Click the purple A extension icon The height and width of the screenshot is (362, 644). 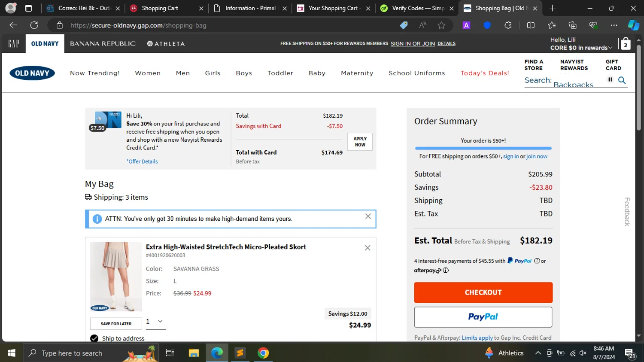(466, 25)
